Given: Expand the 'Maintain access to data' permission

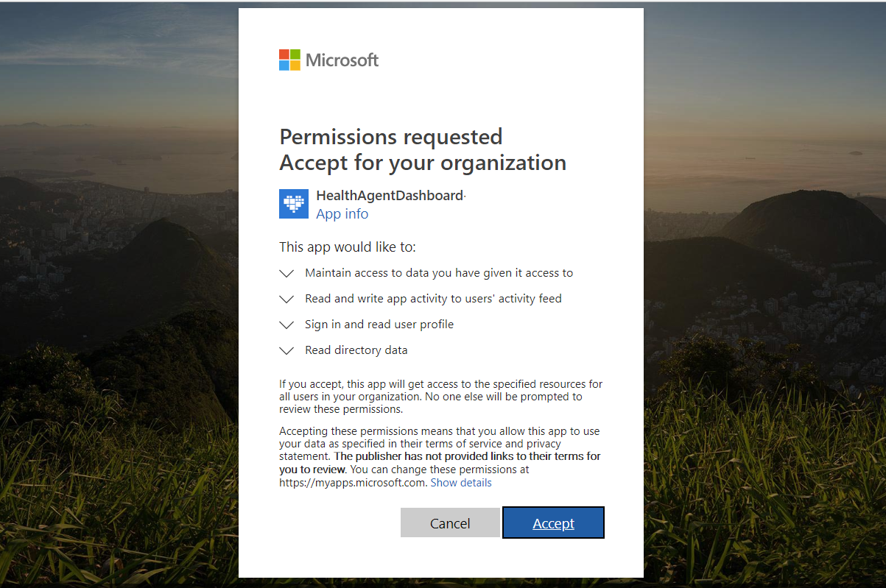Looking at the screenshot, I should [286, 273].
